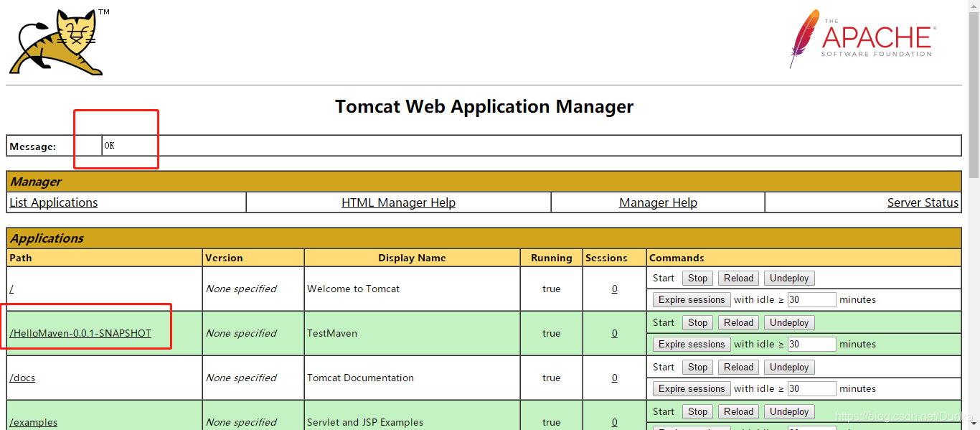Reload the TestMaven application

(x=738, y=322)
